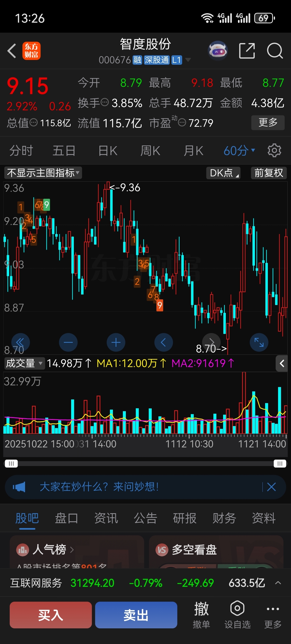Tap the 深股通 badge
Screen dimensions: 291x644
tap(157, 60)
